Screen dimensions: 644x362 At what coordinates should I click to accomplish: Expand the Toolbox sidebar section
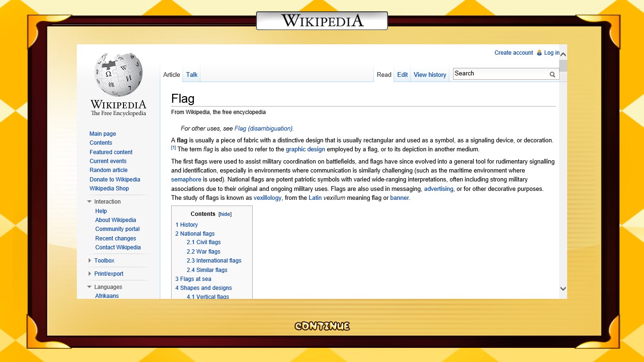[90, 261]
